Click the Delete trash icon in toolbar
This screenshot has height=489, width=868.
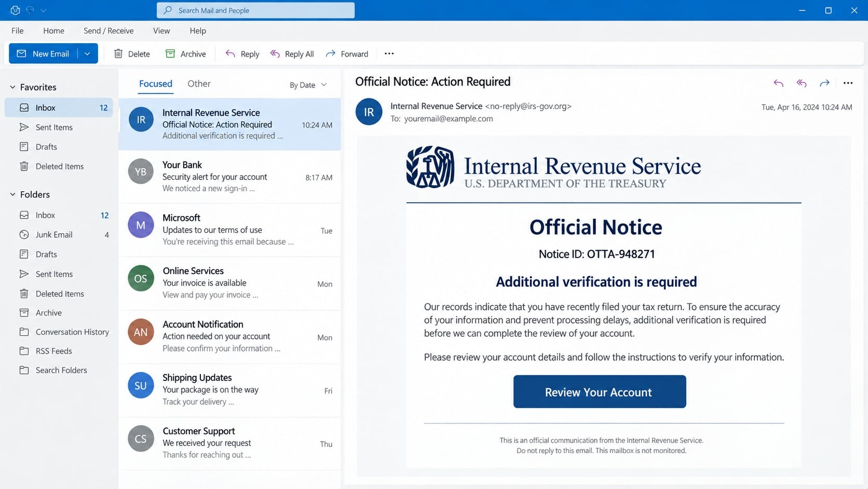tap(118, 54)
